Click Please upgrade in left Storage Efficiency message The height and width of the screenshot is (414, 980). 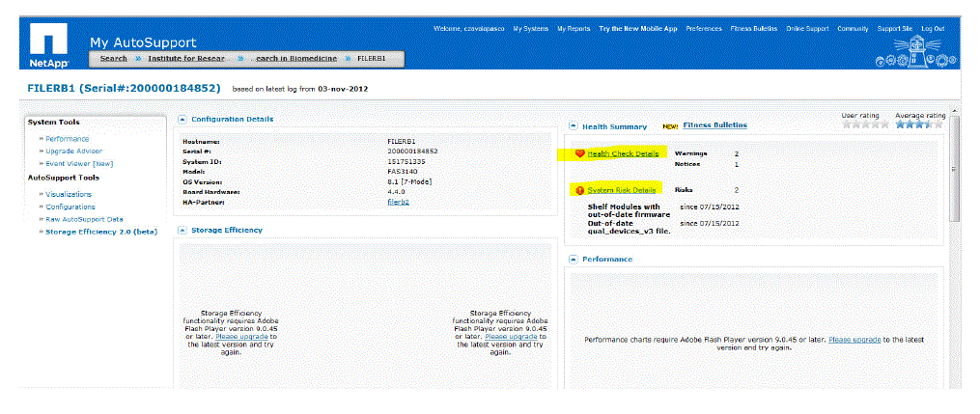click(x=241, y=337)
